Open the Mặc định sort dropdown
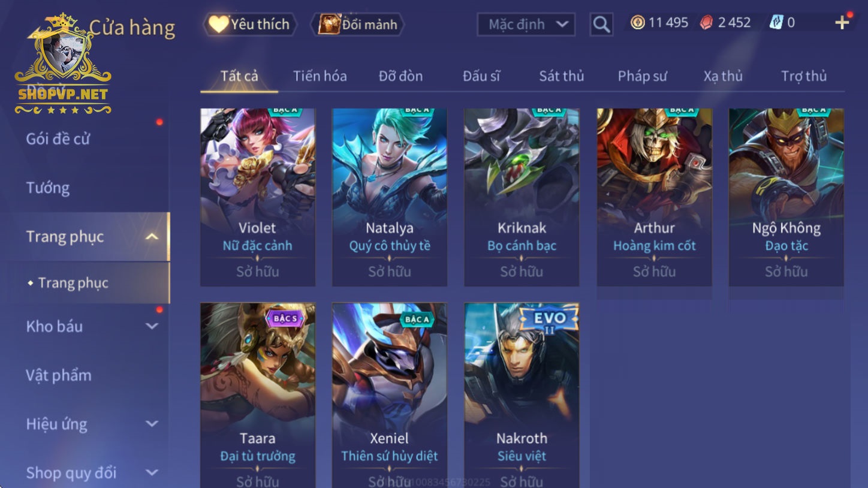Screen dimensions: 868x488 [526, 25]
